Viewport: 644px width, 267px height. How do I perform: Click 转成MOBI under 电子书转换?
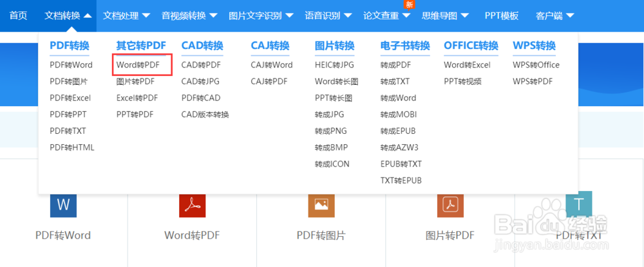399,115
